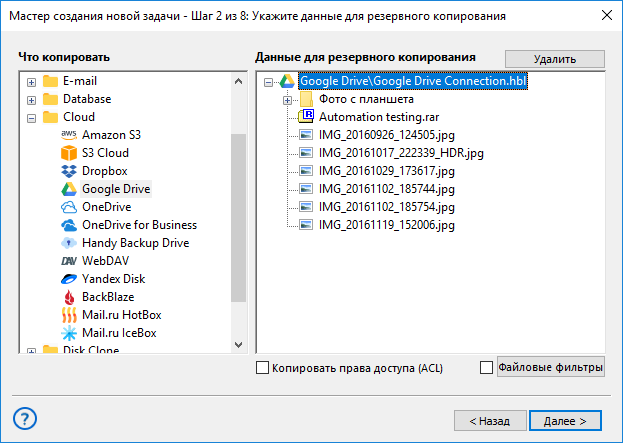Select file IMG_20161017_222339_HDR.jpg
623x443 pixels.
(x=401, y=153)
